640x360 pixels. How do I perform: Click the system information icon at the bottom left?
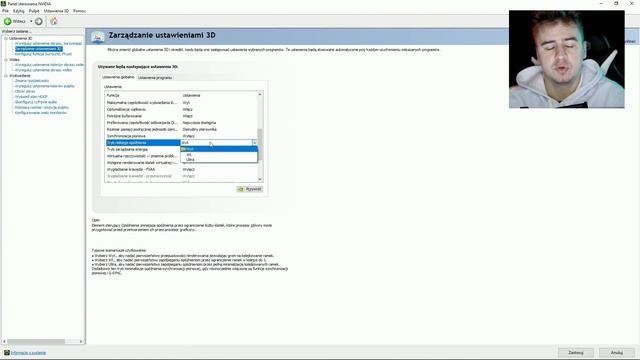pyautogui.click(x=7, y=353)
